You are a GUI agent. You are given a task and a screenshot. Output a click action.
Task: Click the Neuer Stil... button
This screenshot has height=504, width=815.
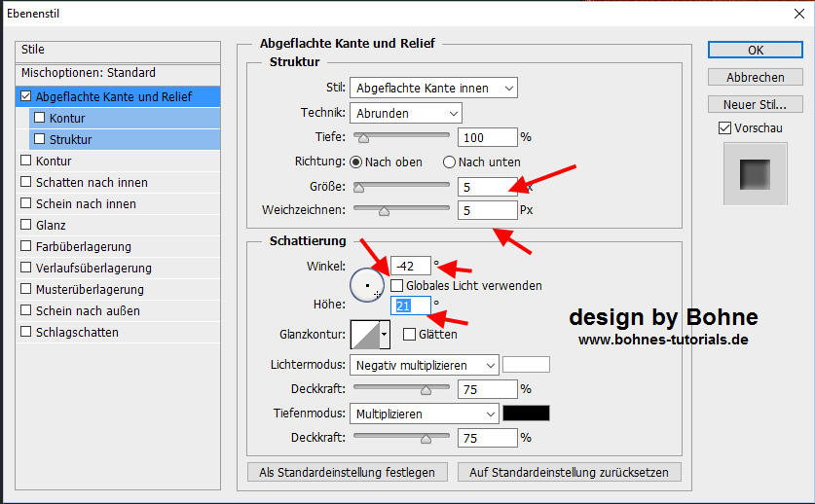tap(755, 104)
